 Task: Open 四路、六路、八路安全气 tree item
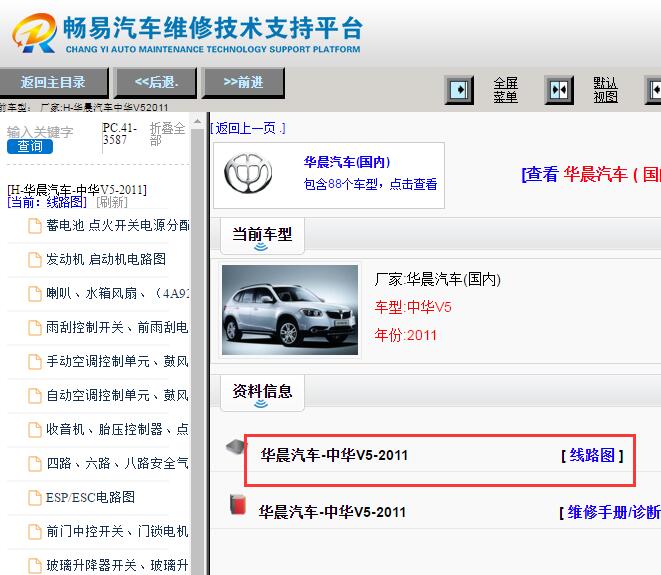pos(117,463)
